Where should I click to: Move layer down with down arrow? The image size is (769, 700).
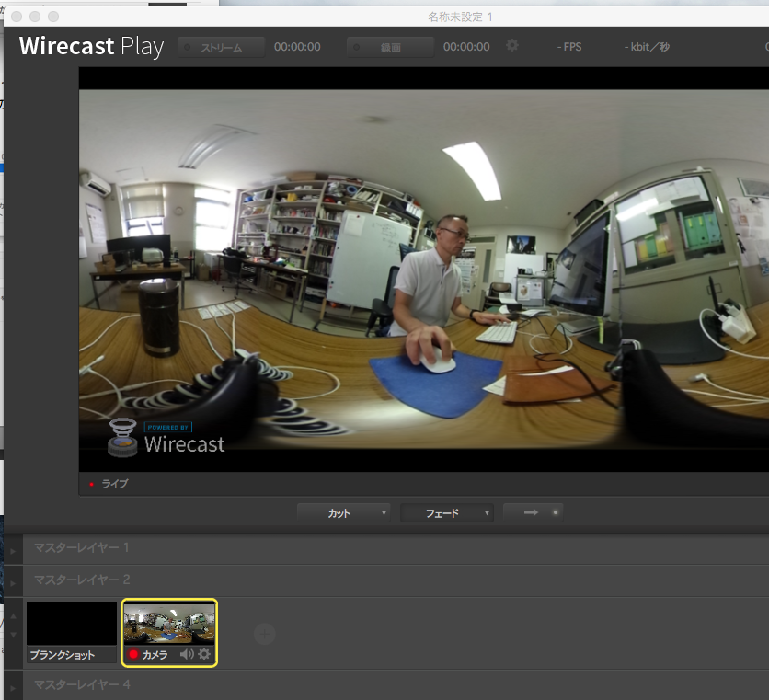pyautogui.click(x=13, y=635)
